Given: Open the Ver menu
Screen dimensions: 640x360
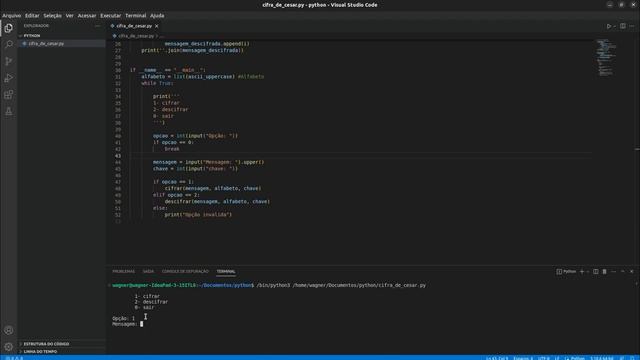Looking at the screenshot, I should pyautogui.click(x=70, y=16).
